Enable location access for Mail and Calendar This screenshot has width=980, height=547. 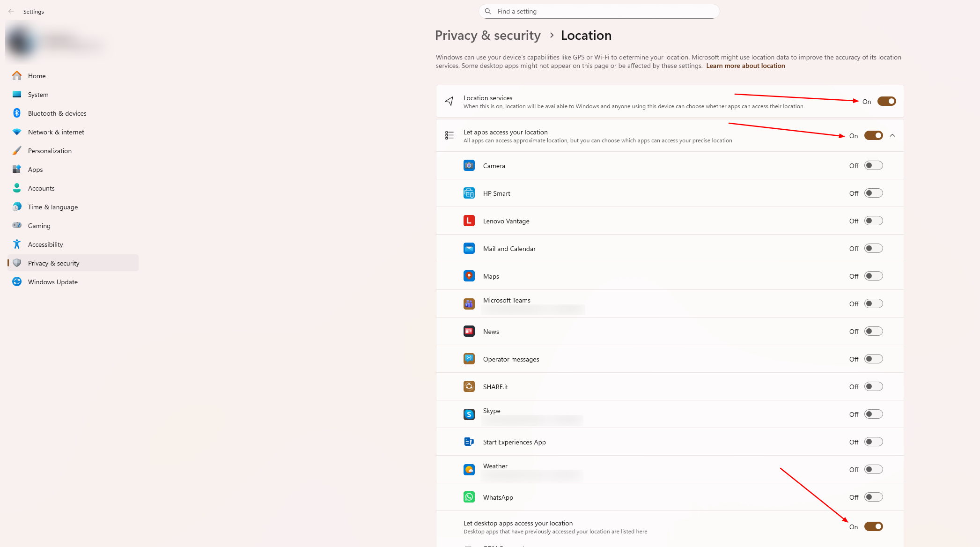tap(873, 249)
